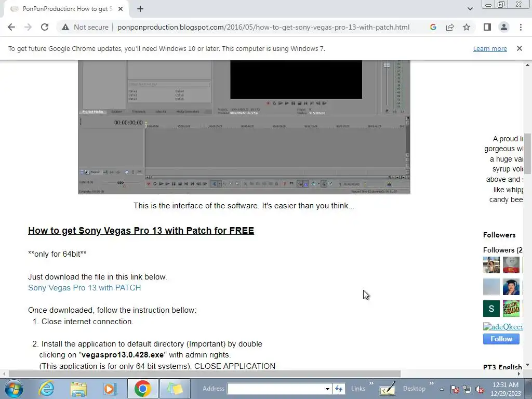Viewport: 532px width, 399px height.
Task: Open Windows Explorer from taskbar
Action: [x=78, y=389]
